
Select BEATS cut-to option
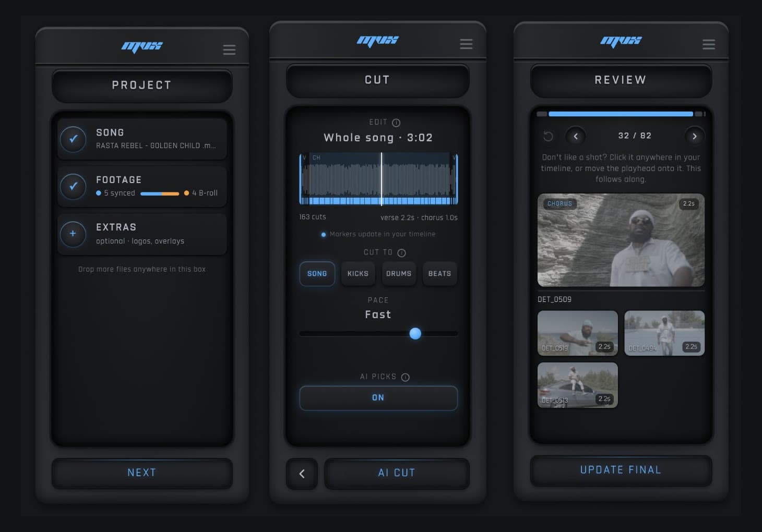point(439,274)
